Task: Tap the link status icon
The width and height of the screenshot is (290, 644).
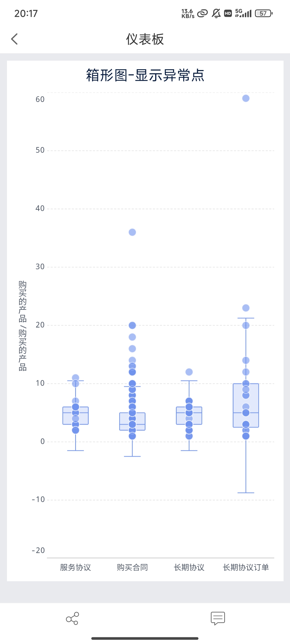Action: [x=202, y=13]
